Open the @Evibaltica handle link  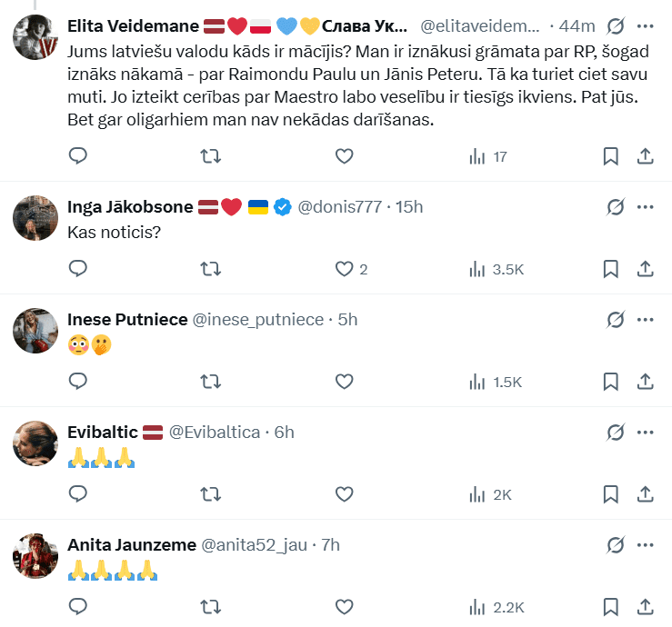point(215,432)
